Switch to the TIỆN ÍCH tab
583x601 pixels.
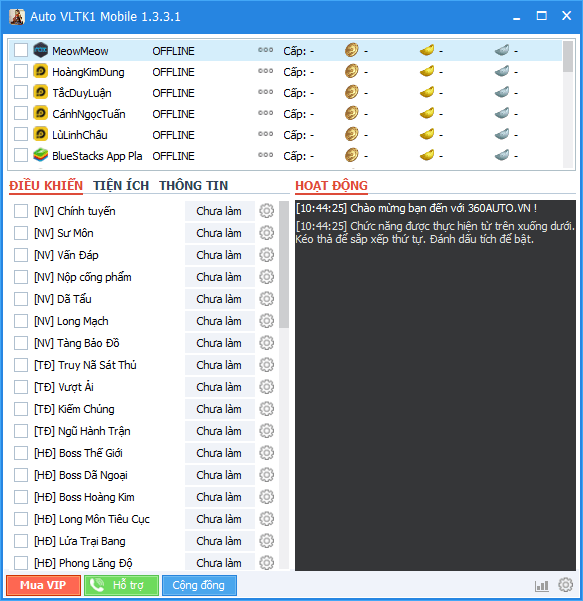pyautogui.click(x=121, y=186)
